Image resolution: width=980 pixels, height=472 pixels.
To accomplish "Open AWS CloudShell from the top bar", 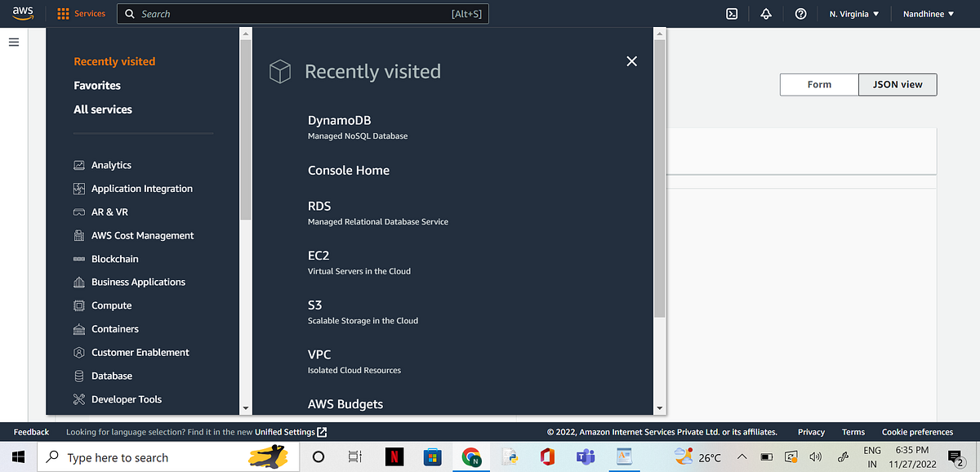I will [x=731, y=13].
